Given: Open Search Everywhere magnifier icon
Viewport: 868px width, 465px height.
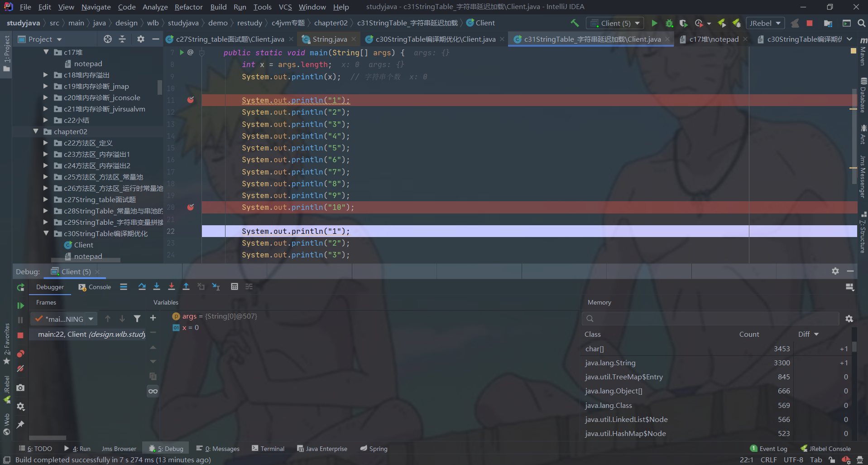Looking at the screenshot, I should [861, 23].
